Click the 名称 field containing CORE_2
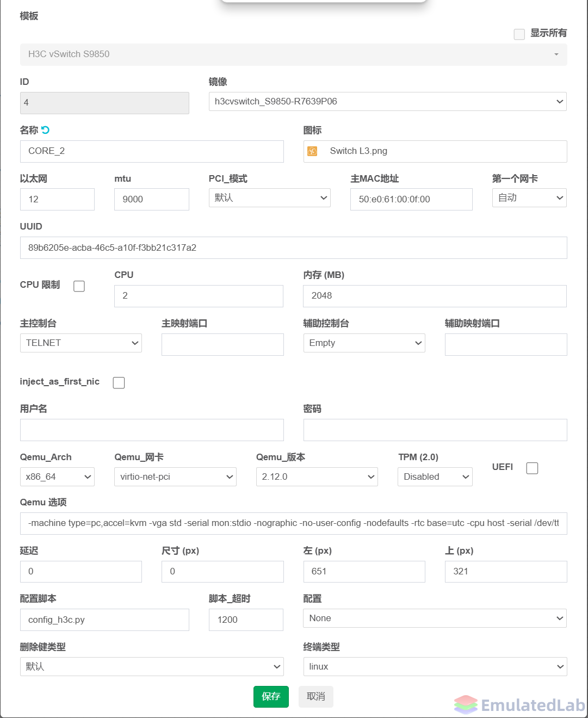588x718 pixels. tap(152, 151)
